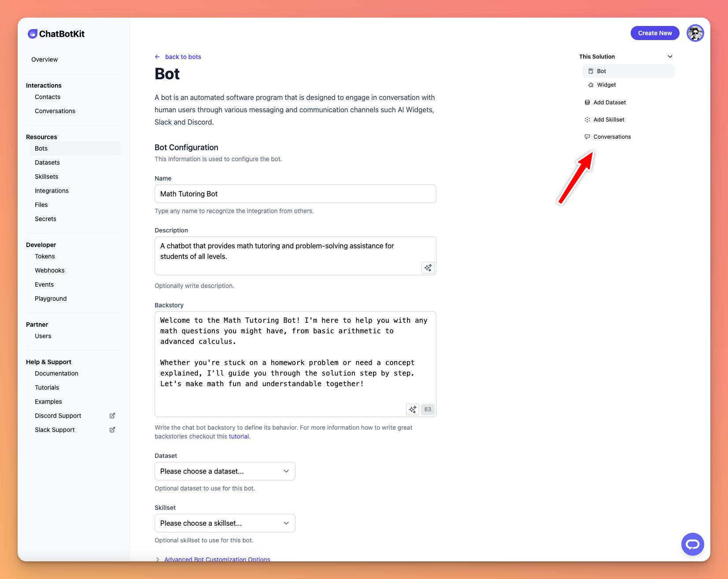Open the Skillset dropdown

tap(225, 523)
